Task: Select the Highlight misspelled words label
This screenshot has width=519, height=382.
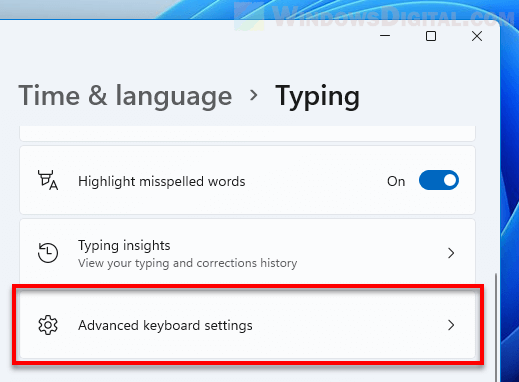Action: tap(162, 181)
